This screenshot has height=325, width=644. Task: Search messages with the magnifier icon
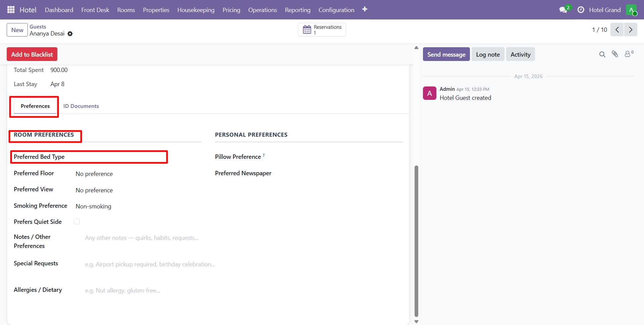[x=602, y=54]
